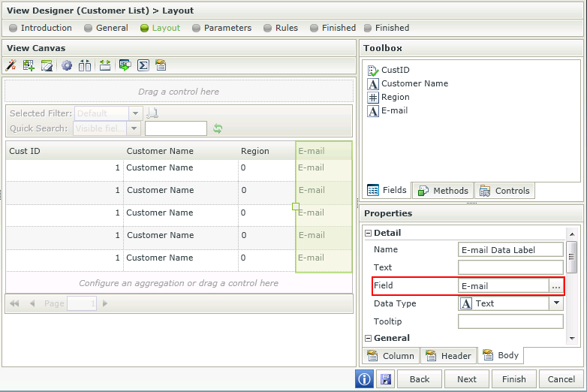
Task: Select the Cust ID column header
Action: tap(65, 151)
